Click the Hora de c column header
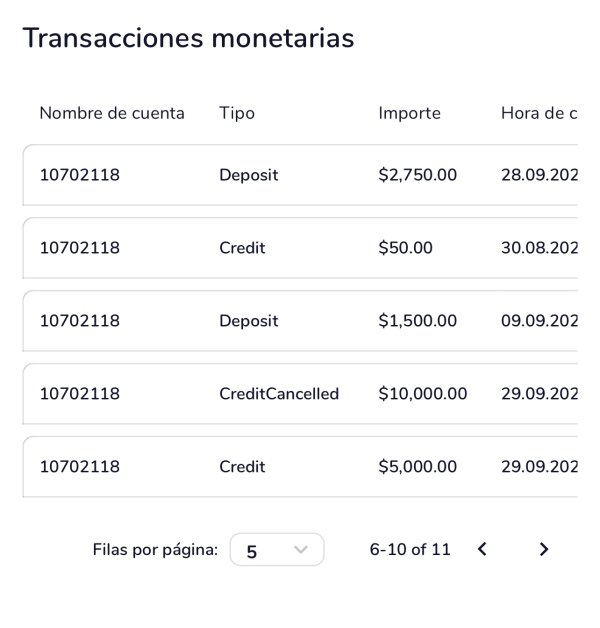Screen dimensions: 600x628 [x=539, y=113]
